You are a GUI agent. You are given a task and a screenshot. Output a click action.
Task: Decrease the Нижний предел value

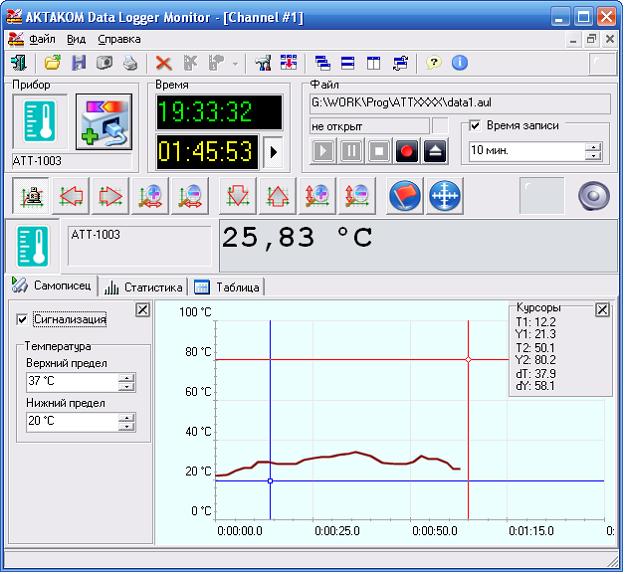(126, 427)
